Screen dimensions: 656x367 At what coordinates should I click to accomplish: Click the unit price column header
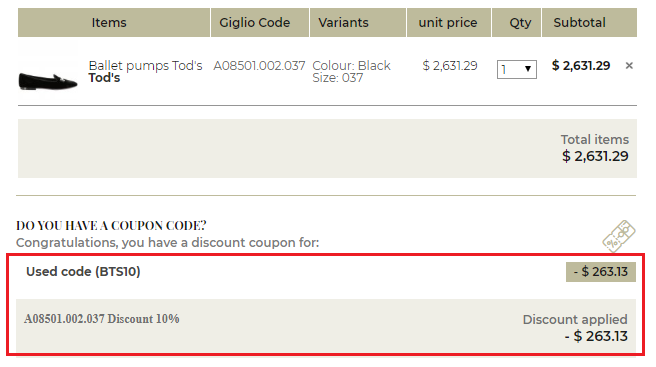pos(448,23)
